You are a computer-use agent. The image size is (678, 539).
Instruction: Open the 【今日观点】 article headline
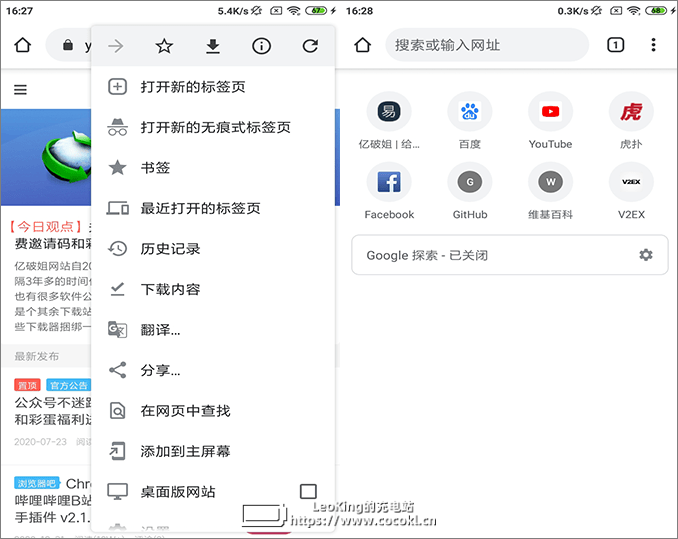coord(51,235)
